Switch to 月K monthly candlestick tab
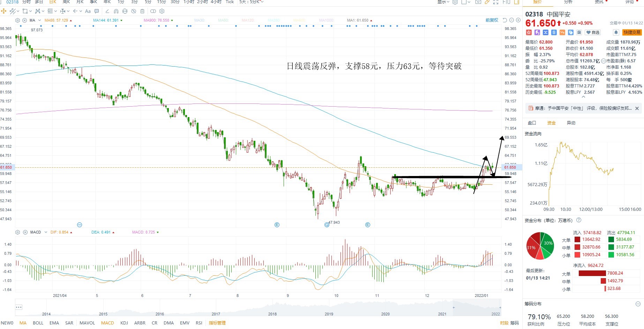The image size is (644, 329). tap(80, 2)
